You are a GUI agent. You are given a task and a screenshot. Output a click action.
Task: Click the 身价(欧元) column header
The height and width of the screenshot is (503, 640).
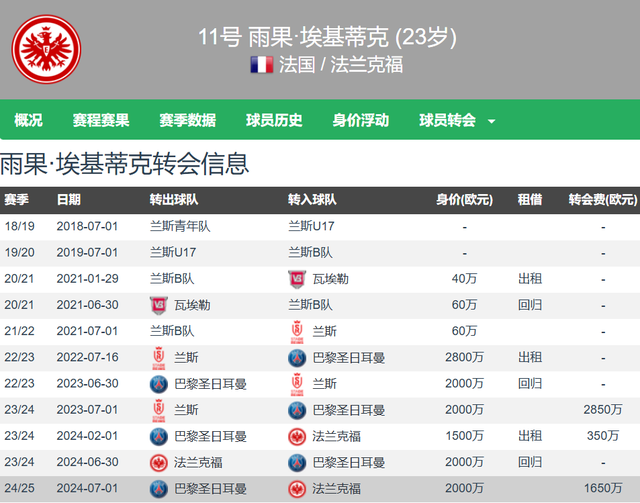tap(464, 200)
